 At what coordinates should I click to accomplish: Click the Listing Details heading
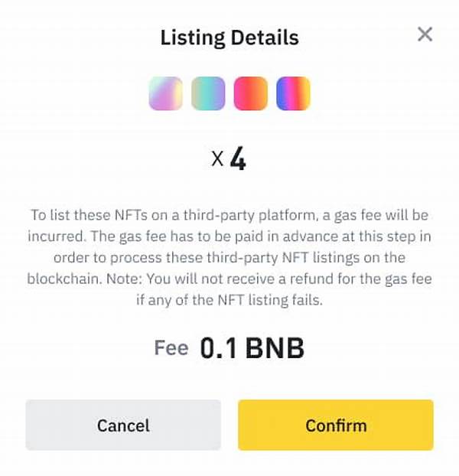click(229, 37)
